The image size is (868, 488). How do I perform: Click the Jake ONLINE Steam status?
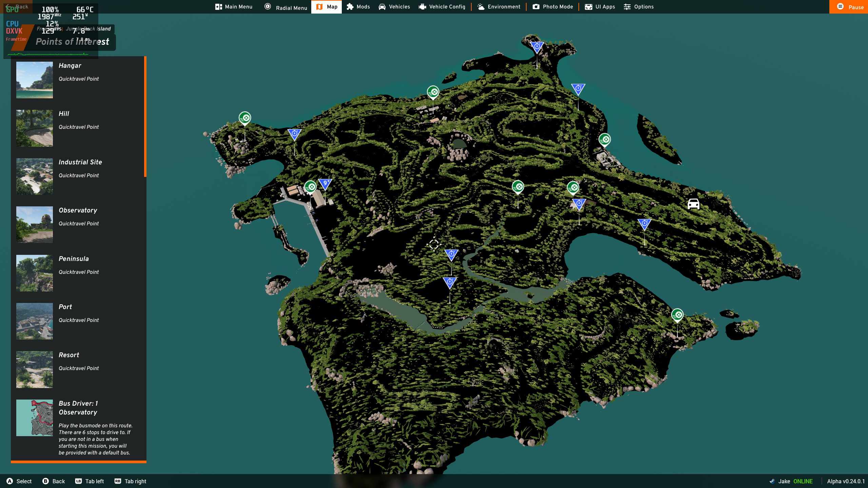tap(791, 481)
